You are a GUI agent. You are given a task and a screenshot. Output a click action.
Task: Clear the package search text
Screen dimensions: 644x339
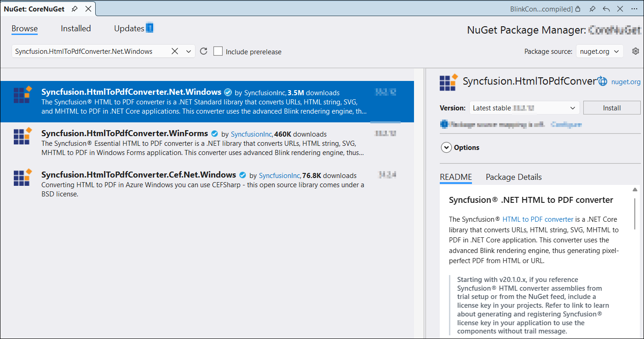pyautogui.click(x=175, y=52)
